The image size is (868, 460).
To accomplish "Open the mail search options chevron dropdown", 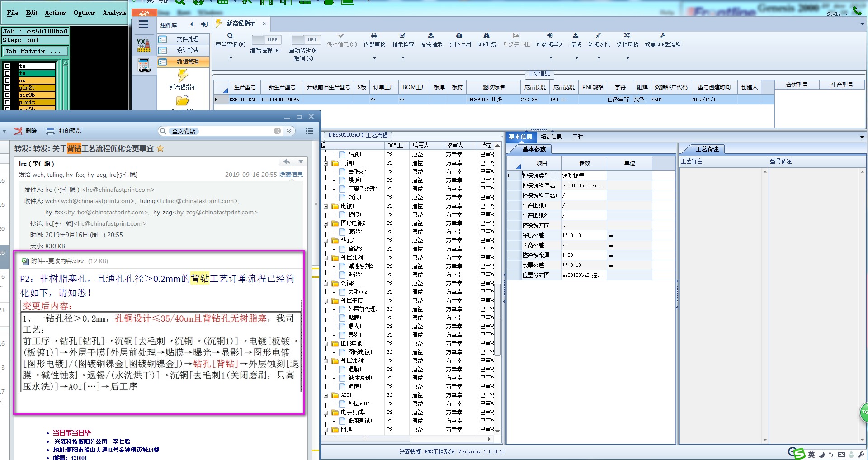I will 289,131.
